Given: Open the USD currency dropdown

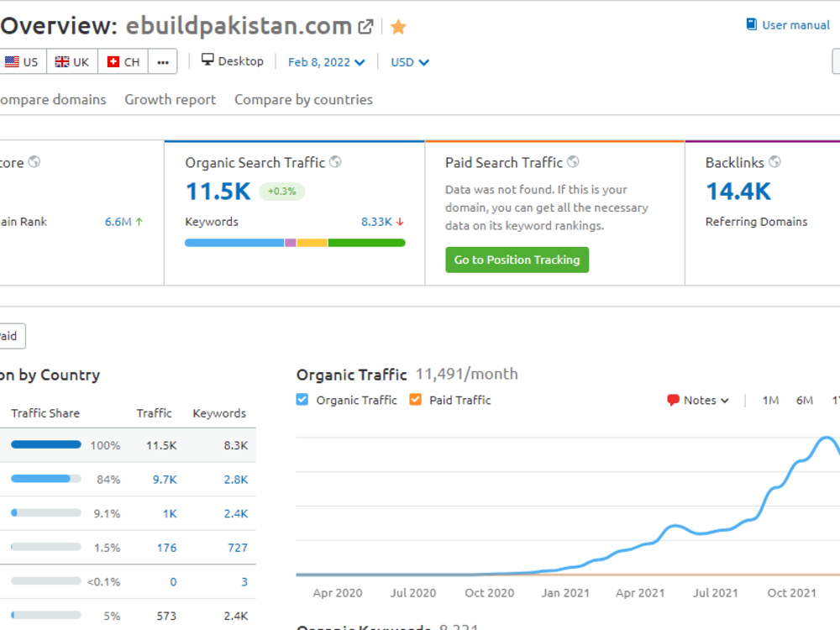Looking at the screenshot, I should [410, 62].
